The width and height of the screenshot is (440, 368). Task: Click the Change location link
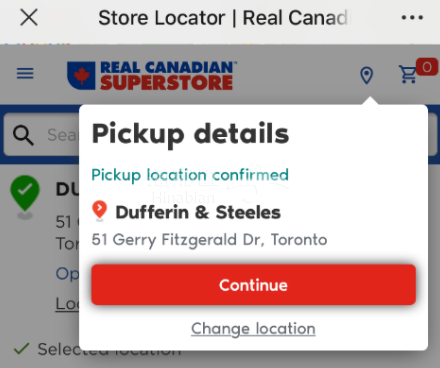coord(253,329)
